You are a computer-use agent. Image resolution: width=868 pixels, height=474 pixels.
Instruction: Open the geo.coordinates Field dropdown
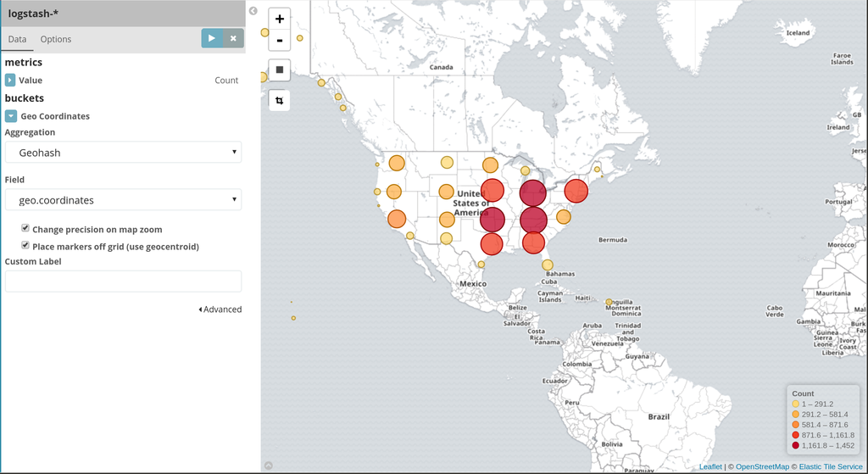pos(123,200)
